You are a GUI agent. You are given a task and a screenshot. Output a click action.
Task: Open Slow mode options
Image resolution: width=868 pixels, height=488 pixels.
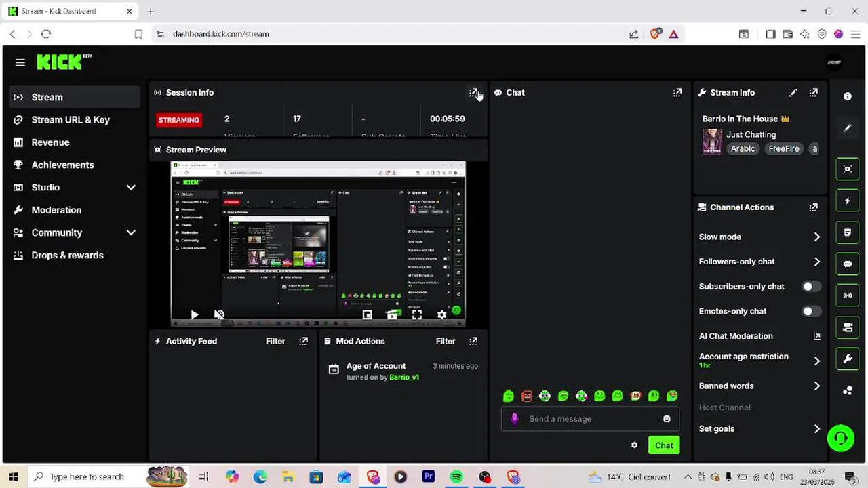pos(759,237)
